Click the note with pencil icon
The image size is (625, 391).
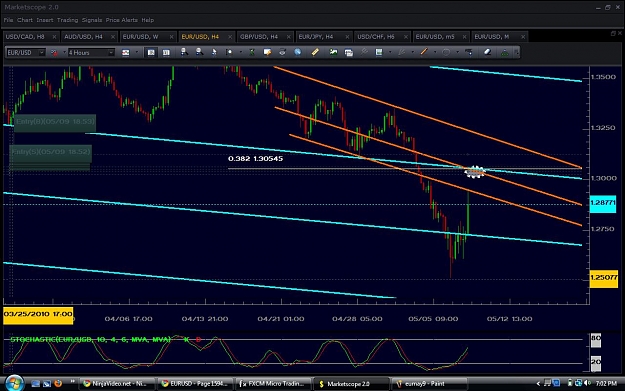pyautogui.click(x=267, y=52)
